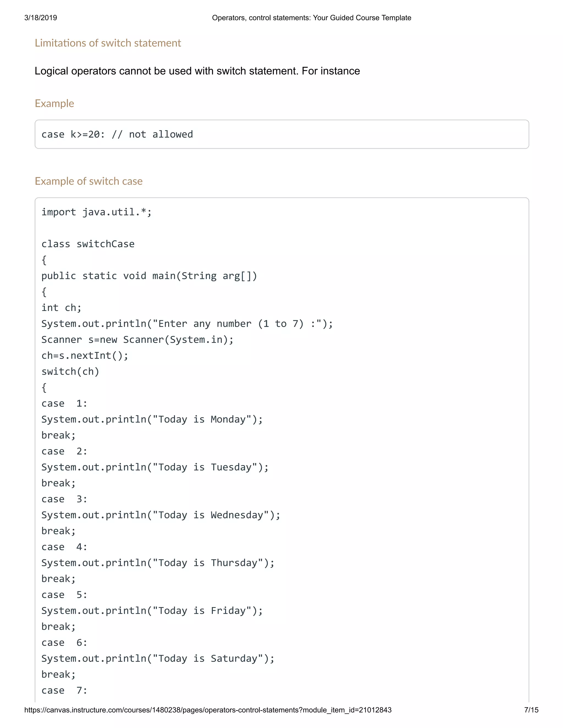Click the 'case 7:' label line
563x728 pixels.
(64, 690)
